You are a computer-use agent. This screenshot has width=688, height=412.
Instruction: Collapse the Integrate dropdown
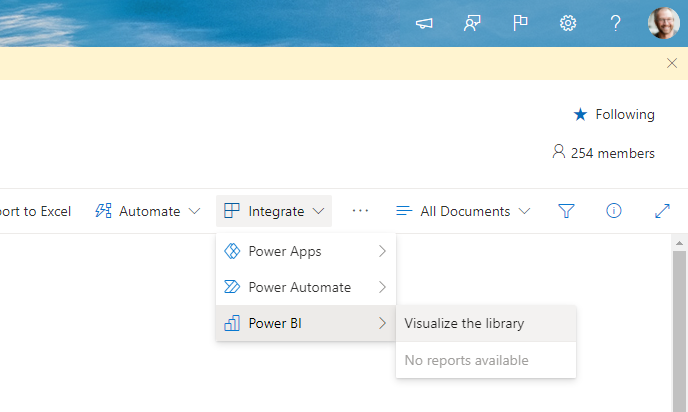(274, 211)
